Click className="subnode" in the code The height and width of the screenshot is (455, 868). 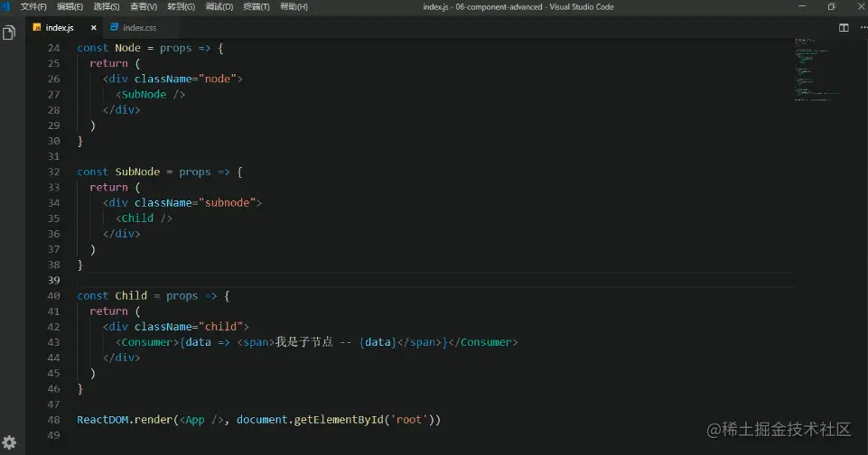click(x=195, y=203)
